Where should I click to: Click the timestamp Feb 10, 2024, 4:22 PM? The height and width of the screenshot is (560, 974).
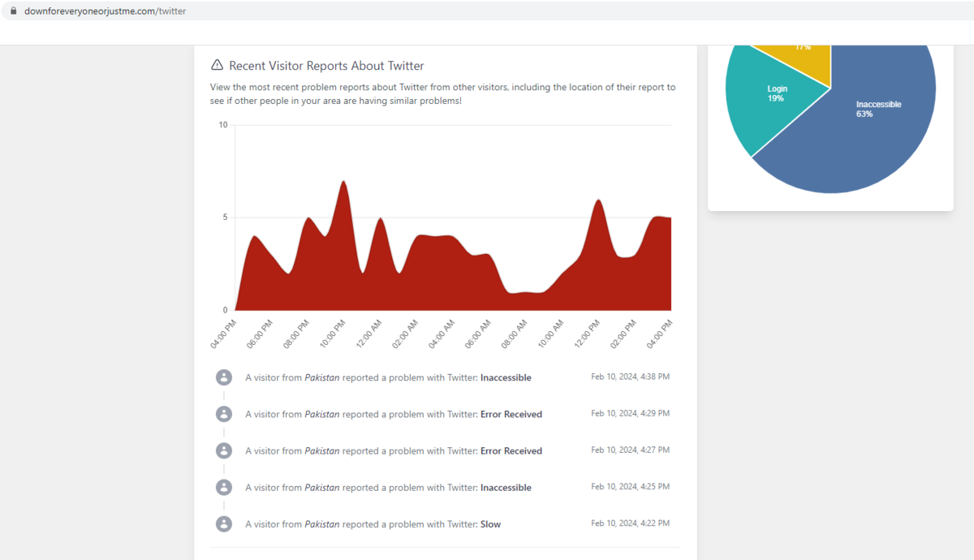(x=630, y=523)
